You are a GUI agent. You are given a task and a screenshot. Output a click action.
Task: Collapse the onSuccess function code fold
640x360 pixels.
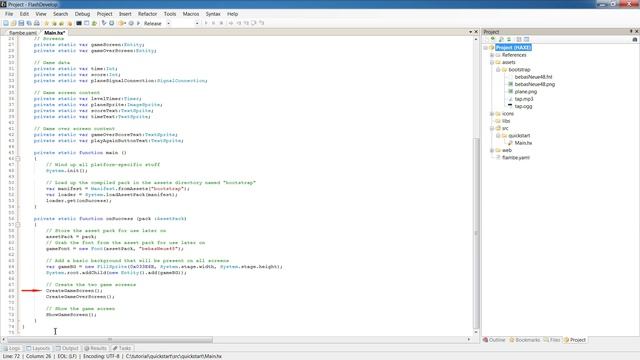[18, 224]
